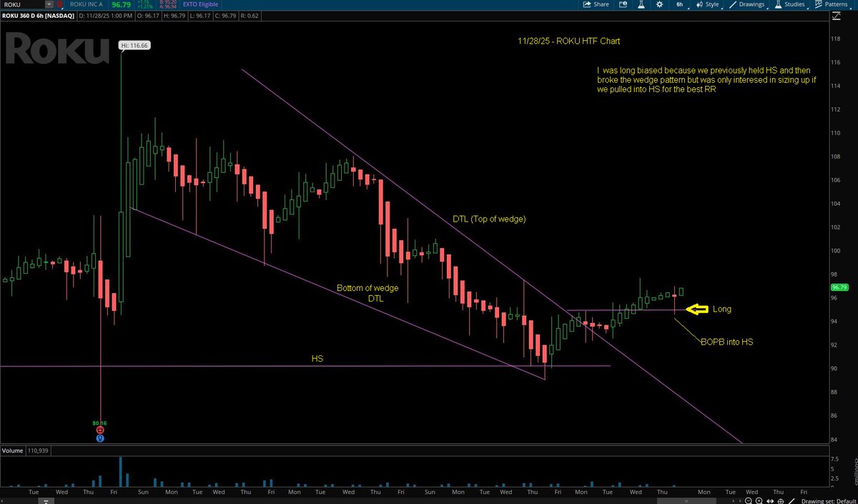Click the horizontal scrollbar thumb at bottom

pos(686,501)
